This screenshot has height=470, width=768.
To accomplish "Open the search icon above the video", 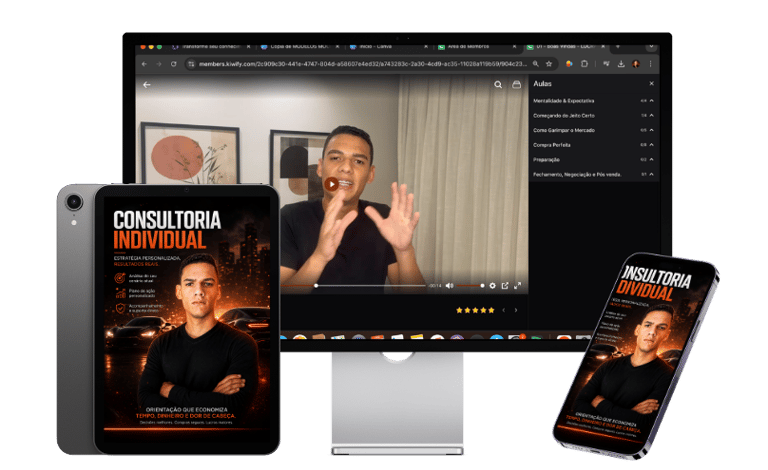I will pos(498,85).
